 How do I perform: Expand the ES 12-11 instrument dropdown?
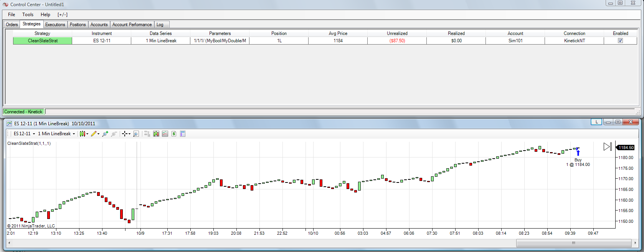(x=34, y=134)
